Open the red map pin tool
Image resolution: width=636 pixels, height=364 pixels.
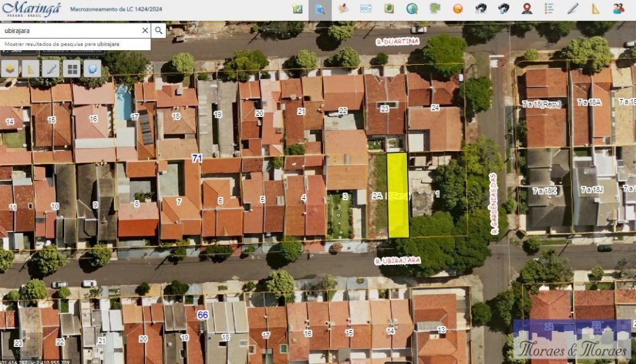pyautogui.click(x=527, y=9)
